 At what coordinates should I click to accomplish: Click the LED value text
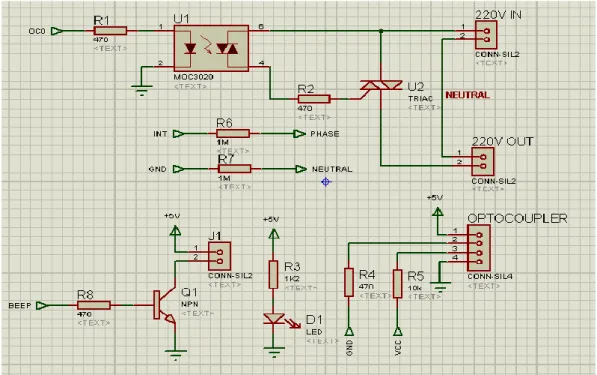click(314, 332)
